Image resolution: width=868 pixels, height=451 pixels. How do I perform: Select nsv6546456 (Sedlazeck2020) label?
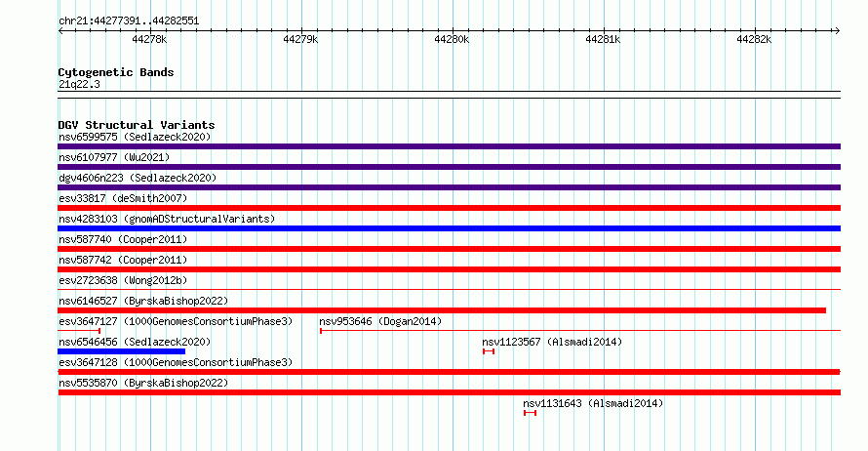tap(135, 342)
